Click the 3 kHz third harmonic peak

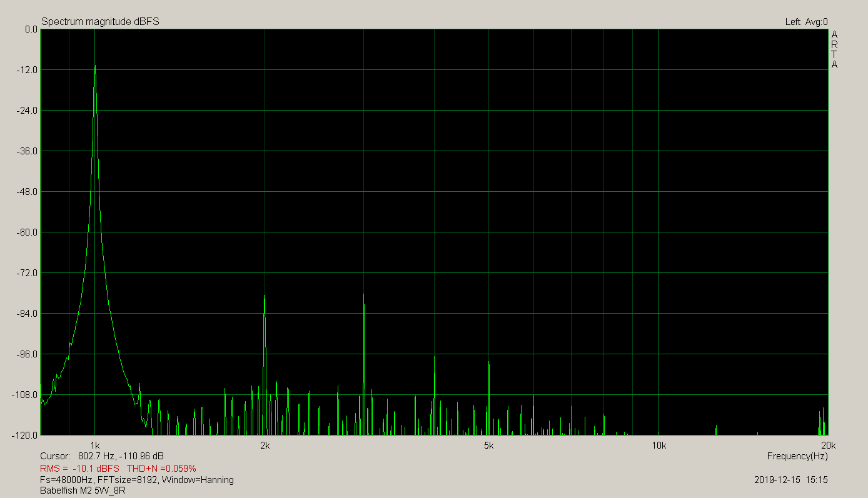(x=363, y=295)
